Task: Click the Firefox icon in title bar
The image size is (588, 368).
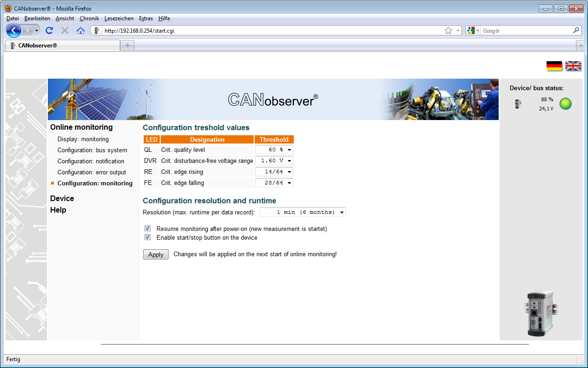Action: tap(8, 8)
